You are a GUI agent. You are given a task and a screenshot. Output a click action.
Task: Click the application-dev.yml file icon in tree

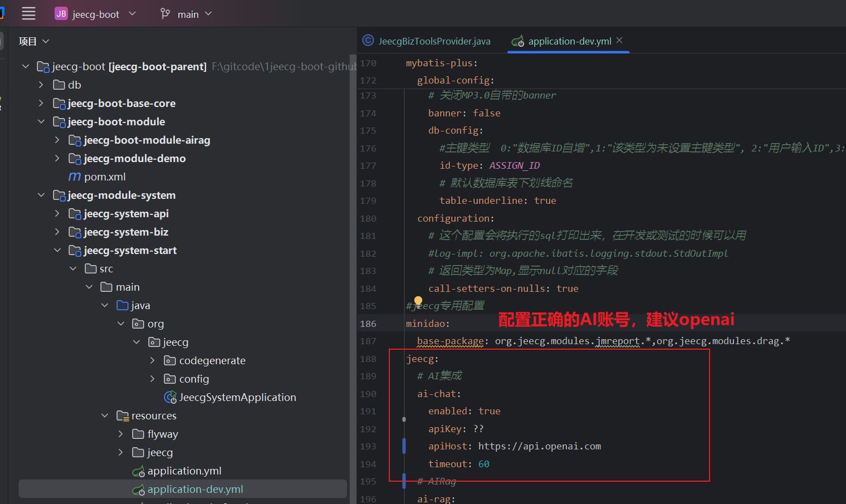point(139,490)
